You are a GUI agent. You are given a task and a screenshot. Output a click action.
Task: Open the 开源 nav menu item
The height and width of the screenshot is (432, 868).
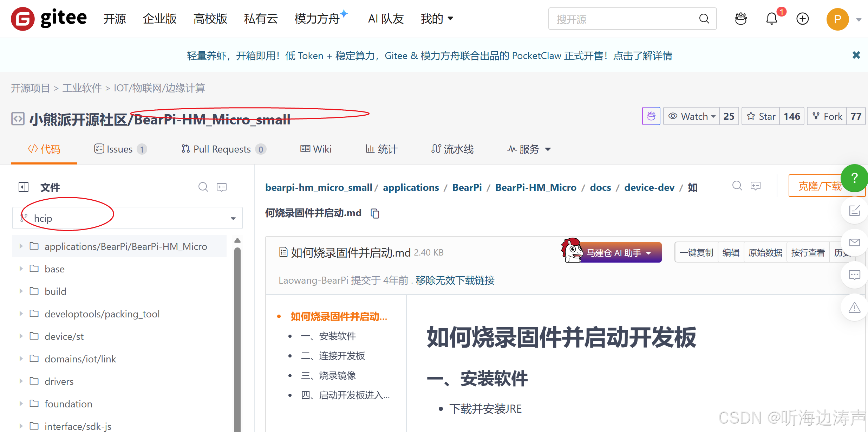(x=115, y=19)
